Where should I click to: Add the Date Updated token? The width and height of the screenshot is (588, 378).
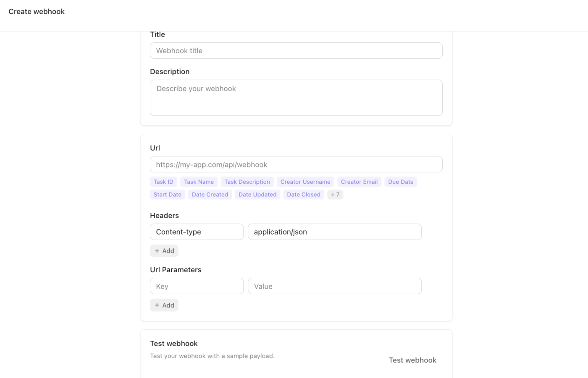point(257,194)
